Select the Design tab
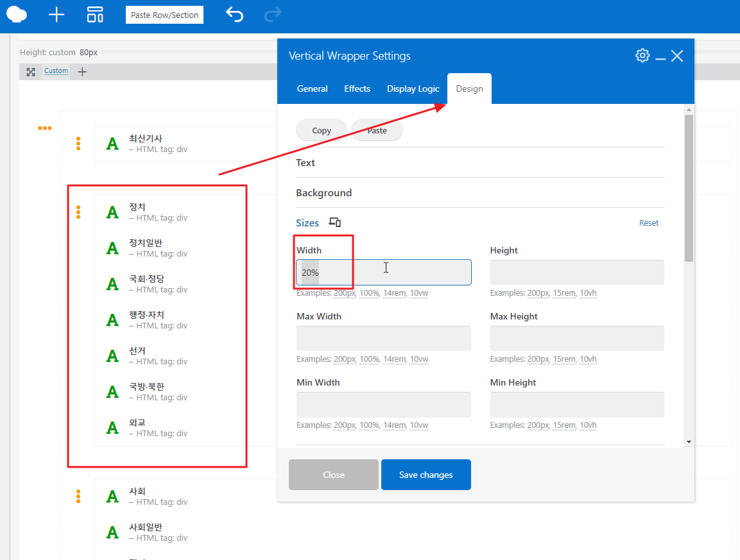Image resolution: width=740 pixels, height=560 pixels. coord(469,89)
